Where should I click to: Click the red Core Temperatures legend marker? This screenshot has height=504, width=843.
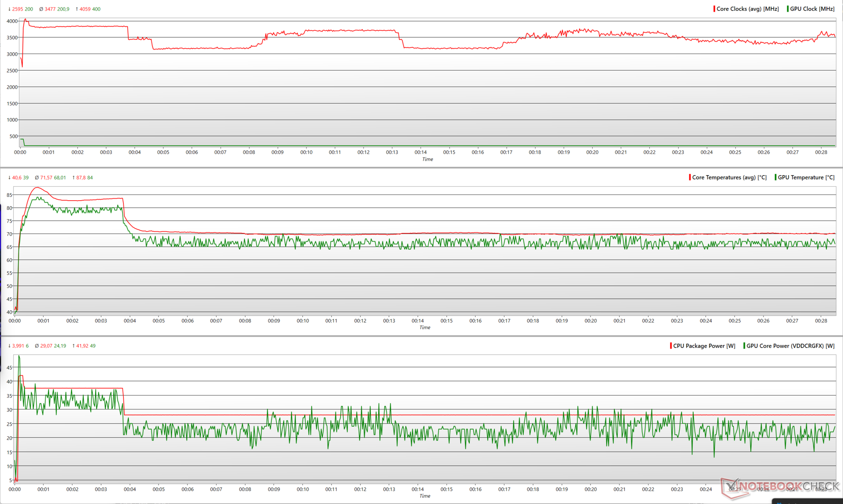690,177
